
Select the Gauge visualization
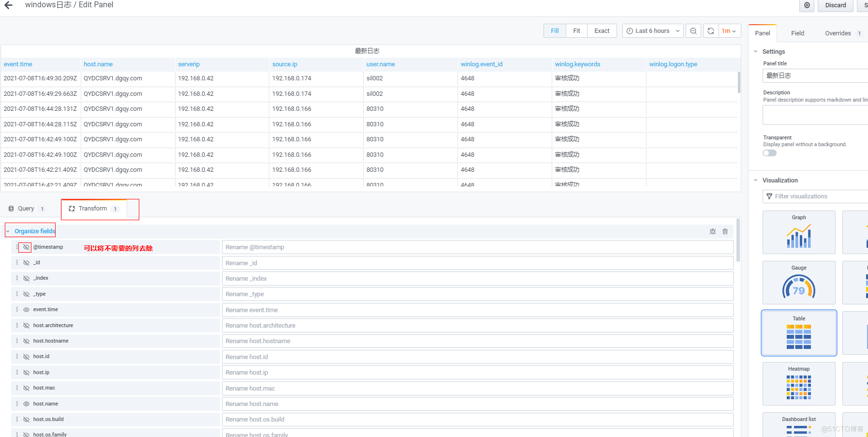(x=799, y=283)
